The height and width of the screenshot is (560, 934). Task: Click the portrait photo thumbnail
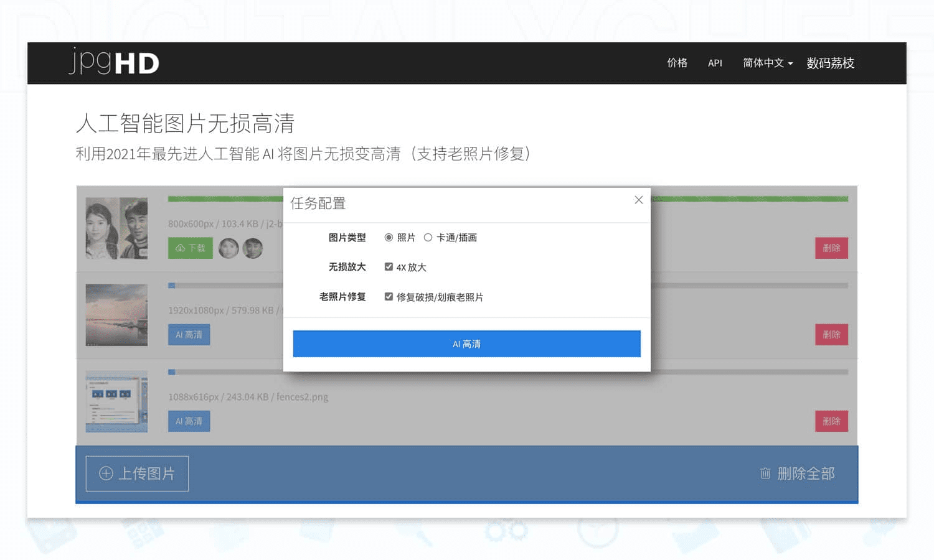click(116, 228)
